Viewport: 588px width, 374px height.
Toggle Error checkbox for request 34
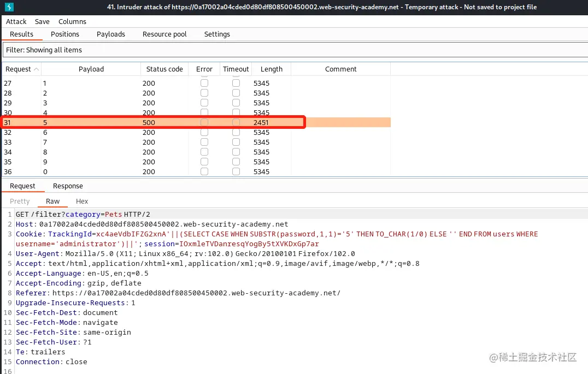pos(204,152)
